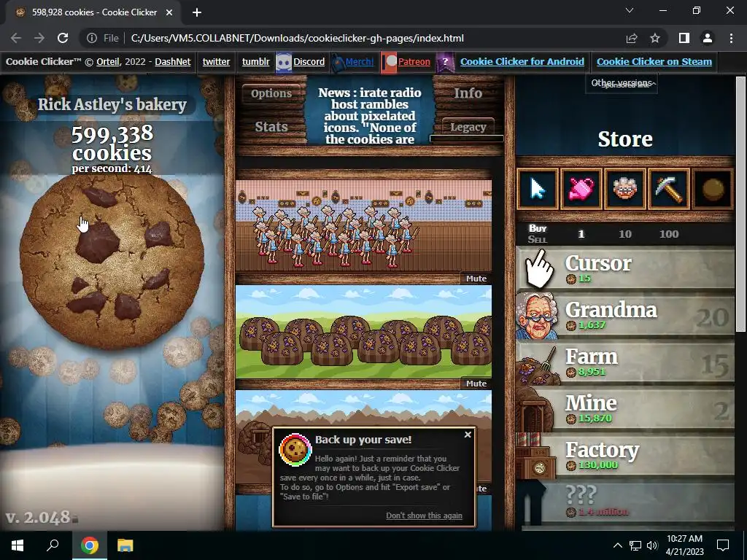
Task: Open the Stats menu
Action: coord(271,127)
